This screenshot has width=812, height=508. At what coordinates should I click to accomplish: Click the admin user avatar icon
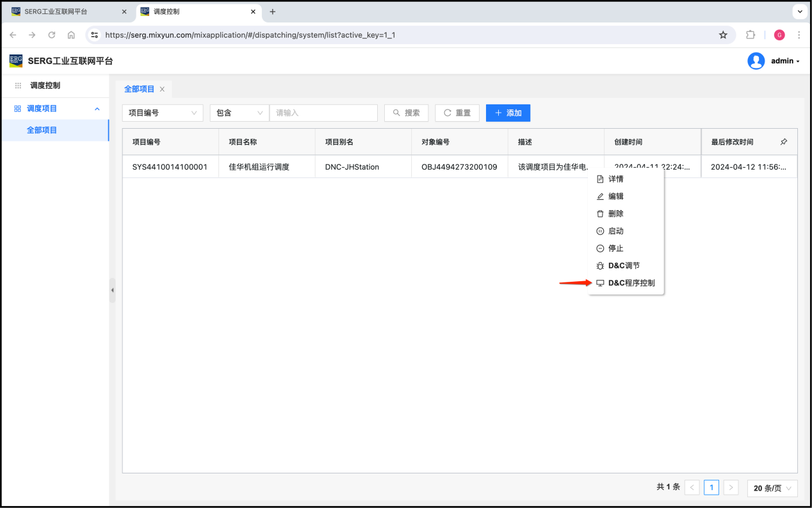(x=756, y=61)
